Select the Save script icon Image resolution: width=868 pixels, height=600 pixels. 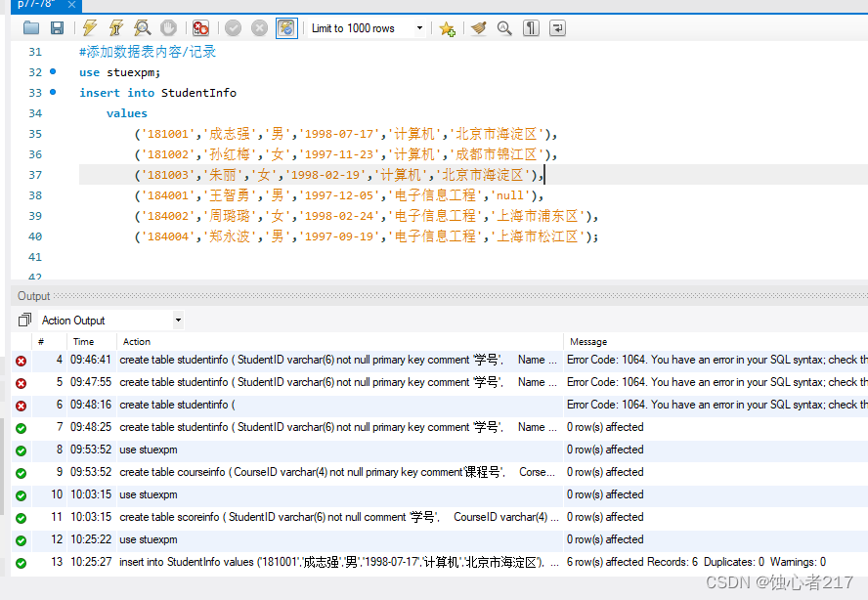pos(57,28)
